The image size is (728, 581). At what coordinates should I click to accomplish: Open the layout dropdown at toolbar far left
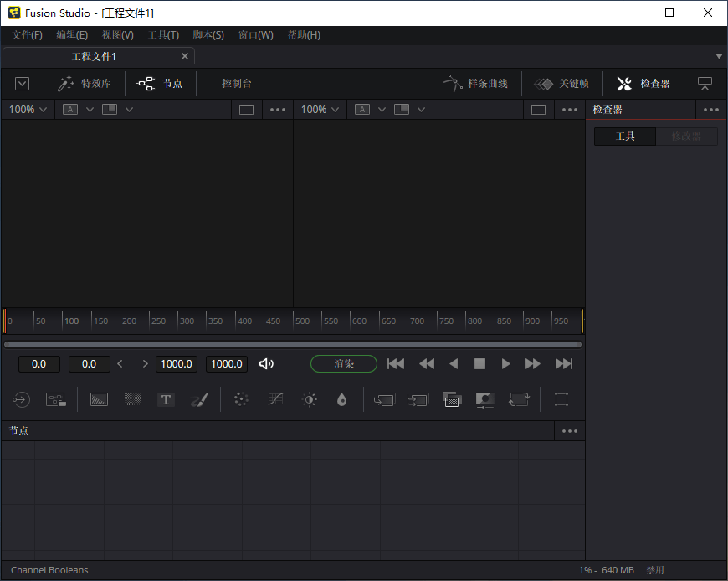tap(23, 84)
